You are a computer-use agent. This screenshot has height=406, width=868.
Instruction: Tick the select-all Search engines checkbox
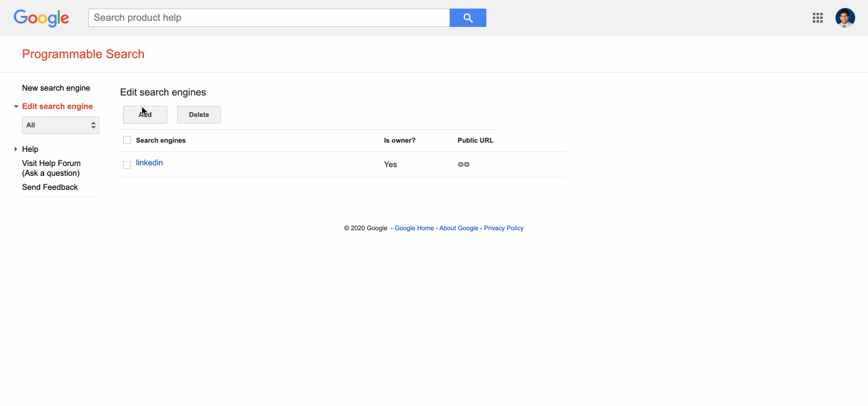click(x=127, y=140)
